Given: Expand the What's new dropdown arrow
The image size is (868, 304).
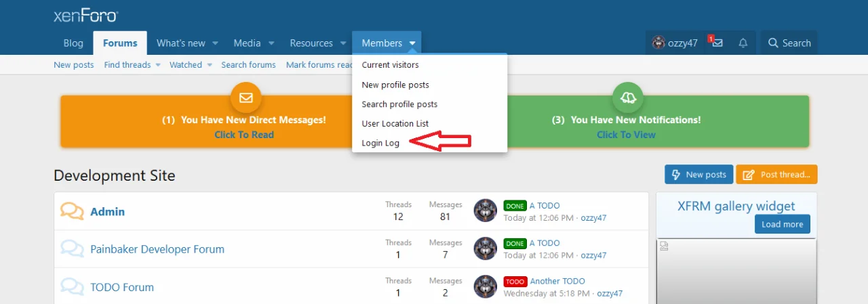Looking at the screenshot, I should pyautogui.click(x=215, y=43).
